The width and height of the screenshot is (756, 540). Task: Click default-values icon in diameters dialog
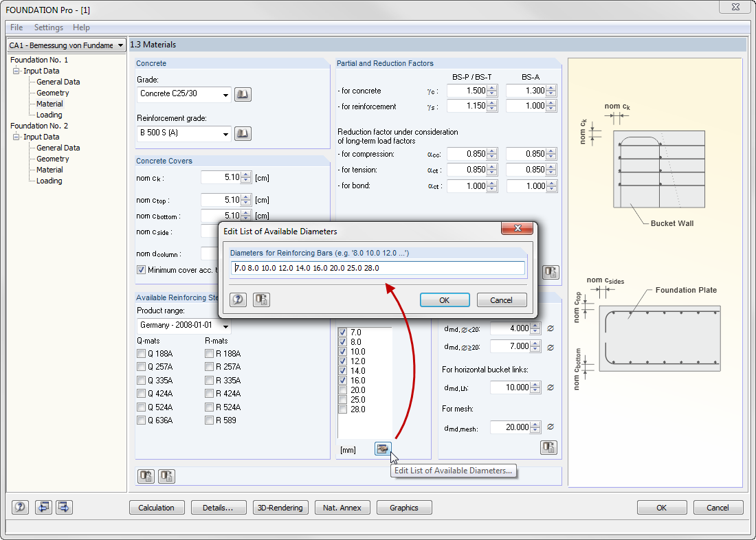tap(261, 300)
